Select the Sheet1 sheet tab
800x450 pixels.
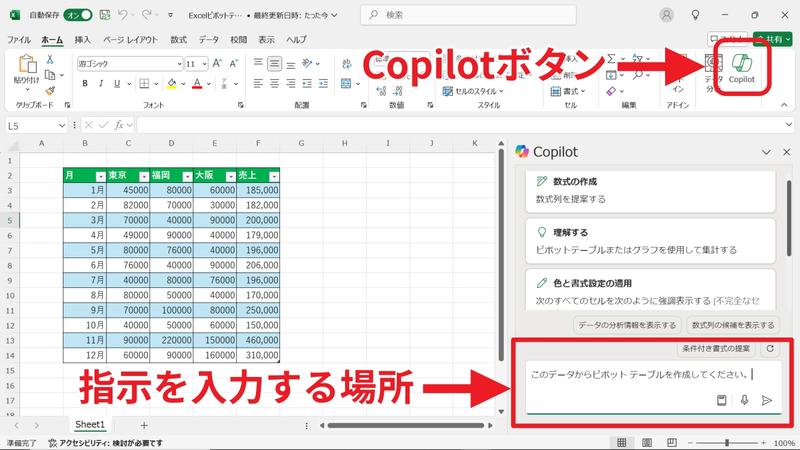(90, 424)
